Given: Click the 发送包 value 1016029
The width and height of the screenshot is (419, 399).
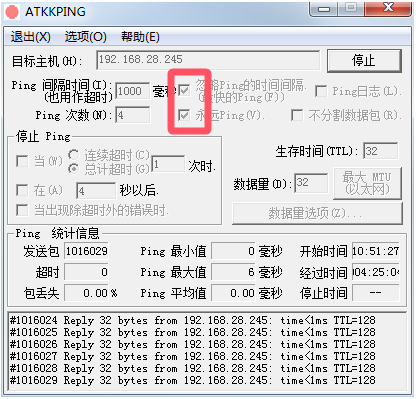Looking at the screenshot, I should tap(86, 251).
